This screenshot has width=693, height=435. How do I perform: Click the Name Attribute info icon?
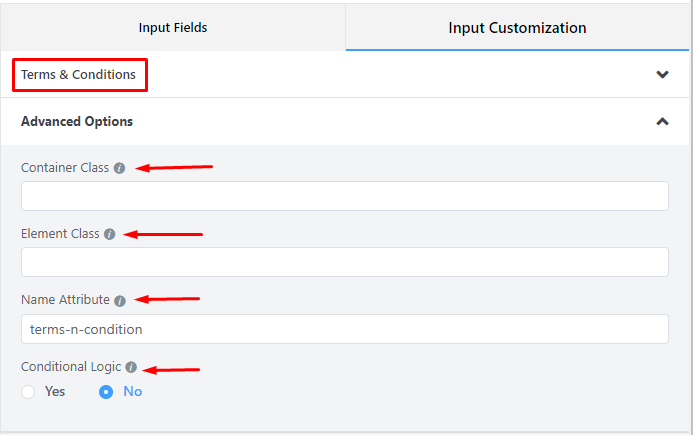coord(120,300)
